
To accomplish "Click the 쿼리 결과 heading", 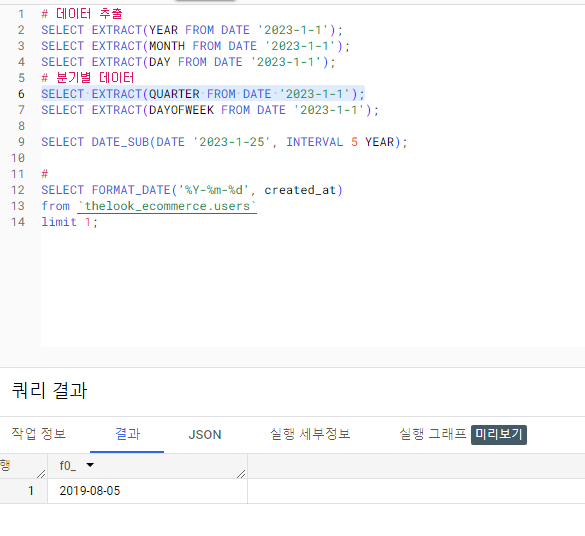I will tap(49, 390).
